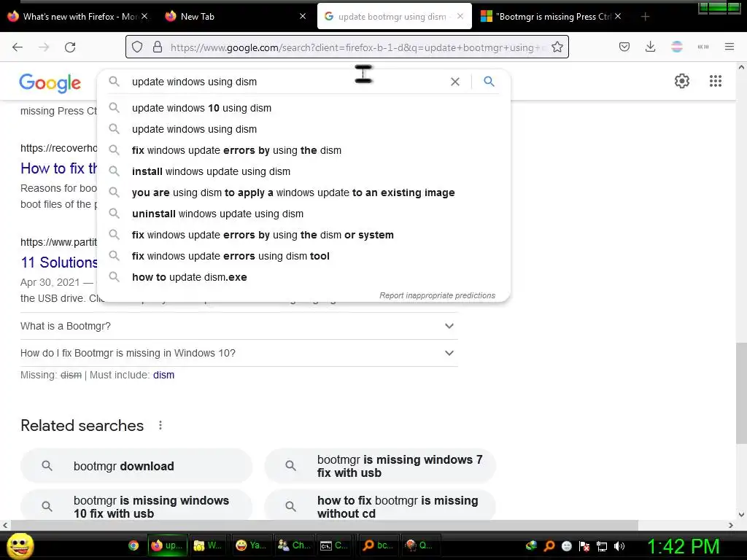This screenshot has width=747, height=560.
Task: Choose 'fix windows update errors using dism tool'
Action: 303,256
